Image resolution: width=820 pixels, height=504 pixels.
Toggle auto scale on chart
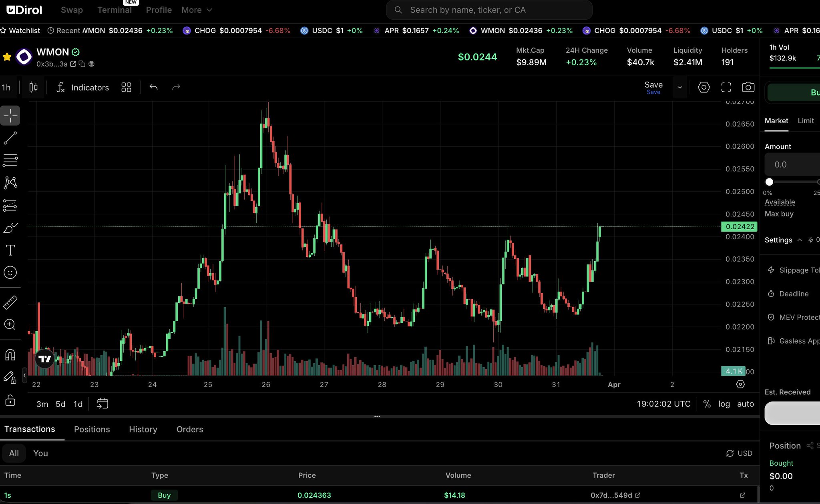[746, 404]
